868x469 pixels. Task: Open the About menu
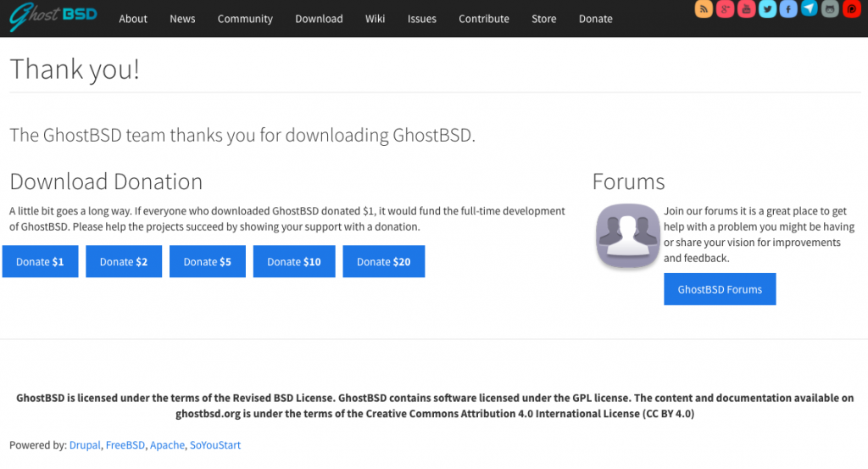click(x=133, y=19)
